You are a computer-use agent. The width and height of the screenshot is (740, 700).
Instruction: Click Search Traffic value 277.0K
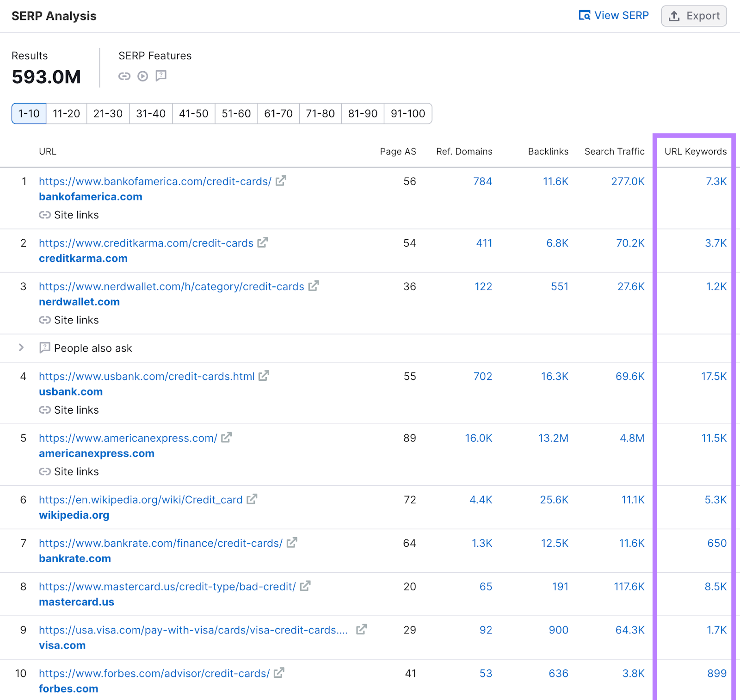click(628, 181)
